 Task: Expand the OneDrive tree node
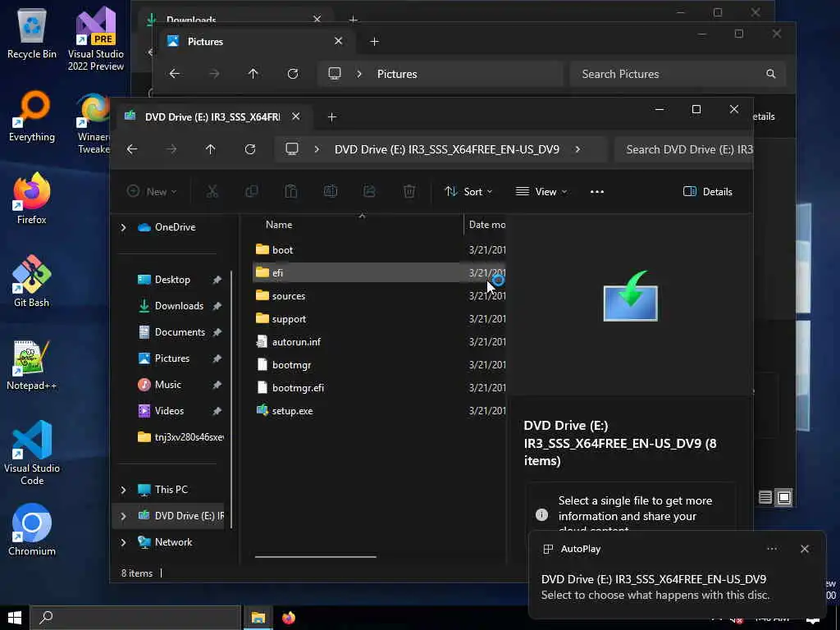[x=123, y=228]
